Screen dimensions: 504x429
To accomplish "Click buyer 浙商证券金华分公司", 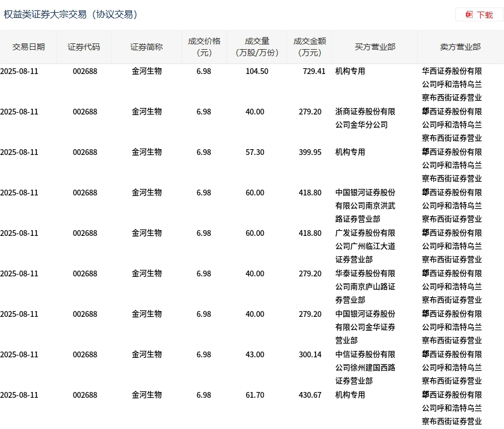I will point(365,118).
